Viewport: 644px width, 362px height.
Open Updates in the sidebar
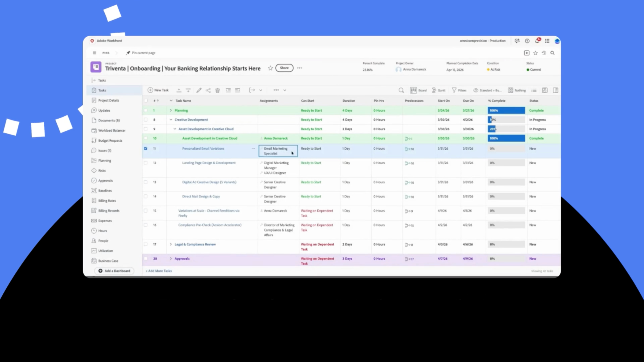point(104,110)
